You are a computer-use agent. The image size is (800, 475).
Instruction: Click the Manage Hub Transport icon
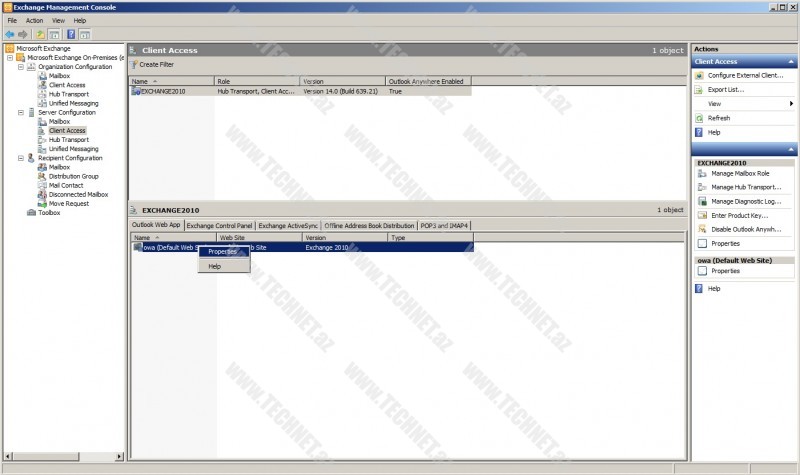[x=703, y=187]
